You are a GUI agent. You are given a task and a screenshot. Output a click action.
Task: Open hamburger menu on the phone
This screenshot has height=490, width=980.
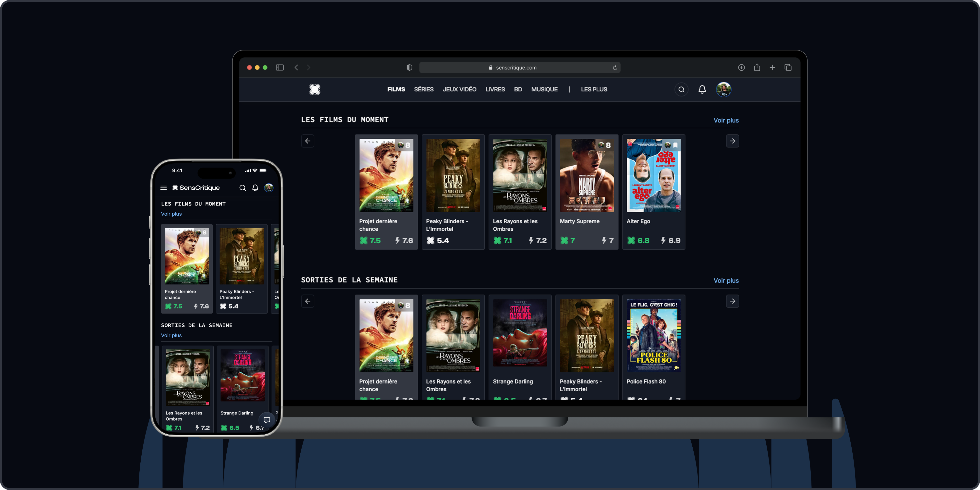(164, 188)
